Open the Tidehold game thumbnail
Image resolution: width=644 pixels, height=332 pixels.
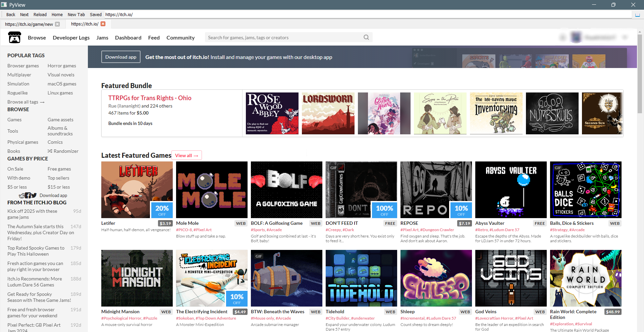[x=361, y=278]
